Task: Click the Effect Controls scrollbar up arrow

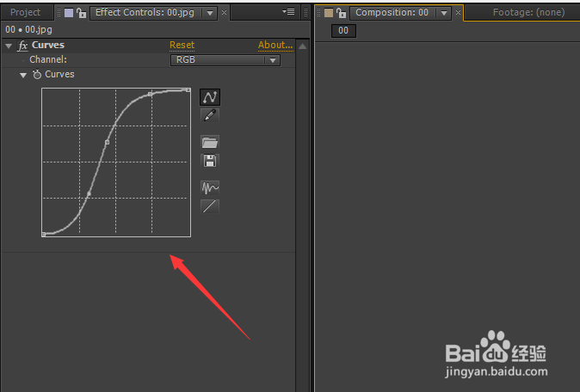Action: [x=303, y=46]
